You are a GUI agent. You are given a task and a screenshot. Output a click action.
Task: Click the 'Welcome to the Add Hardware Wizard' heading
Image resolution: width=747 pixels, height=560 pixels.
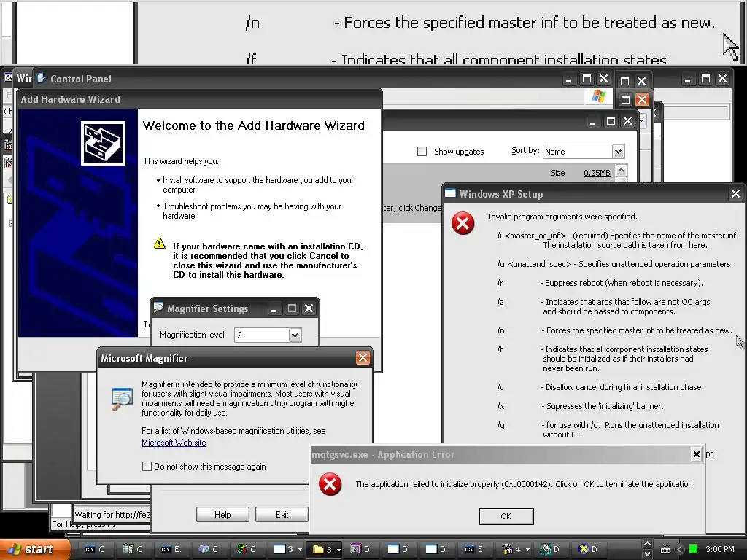tap(254, 125)
